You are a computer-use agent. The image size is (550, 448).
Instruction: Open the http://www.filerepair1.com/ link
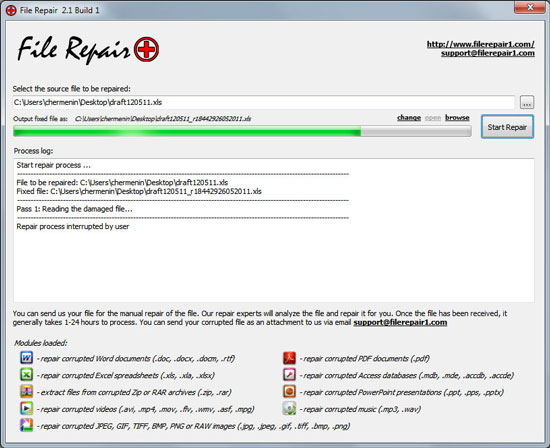point(481,44)
